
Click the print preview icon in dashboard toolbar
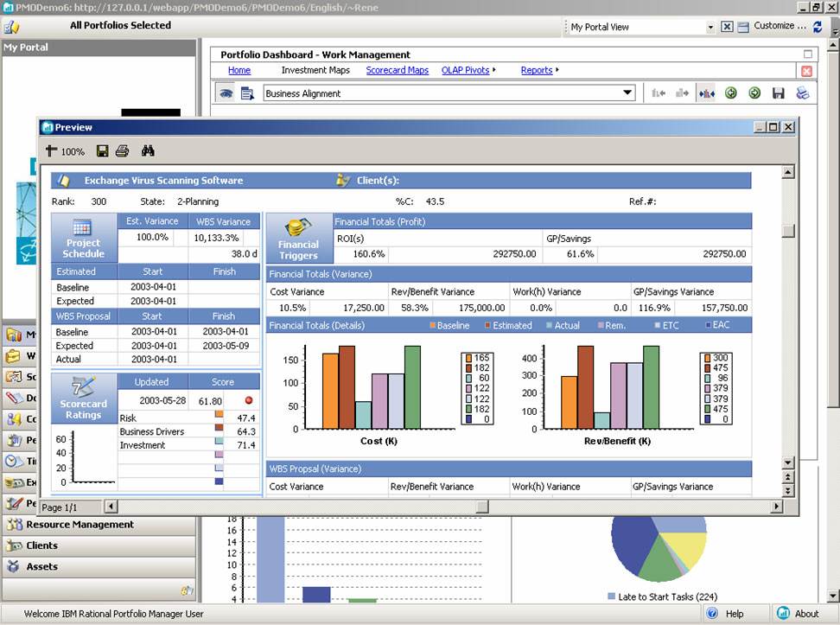tap(803, 93)
